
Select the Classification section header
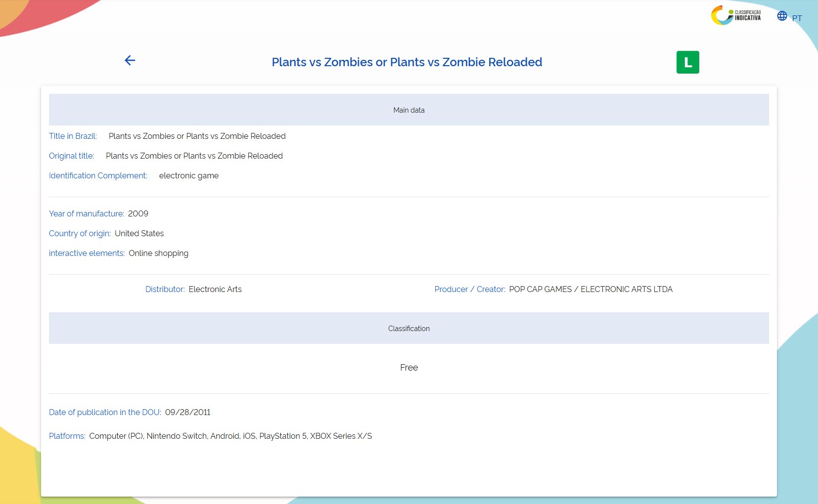coord(409,329)
